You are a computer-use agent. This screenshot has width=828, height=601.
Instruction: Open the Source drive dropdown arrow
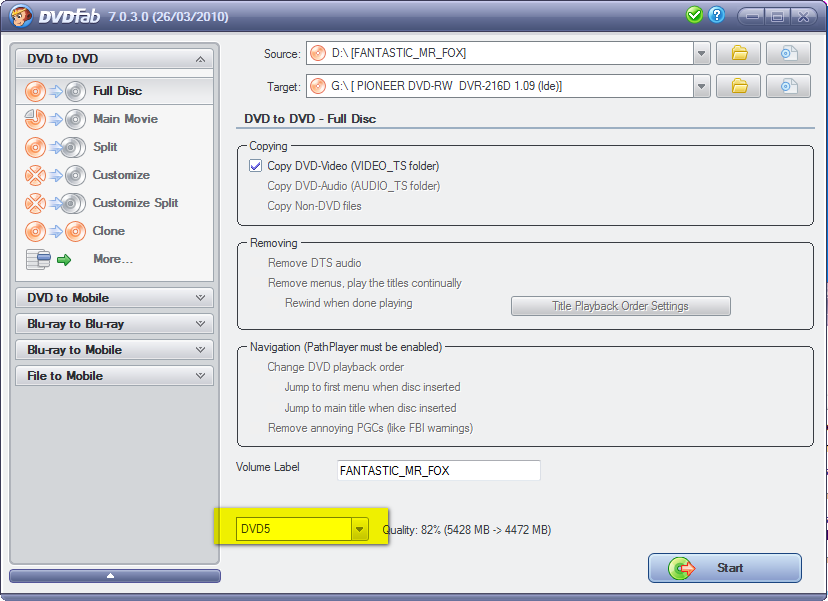[701, 53]
